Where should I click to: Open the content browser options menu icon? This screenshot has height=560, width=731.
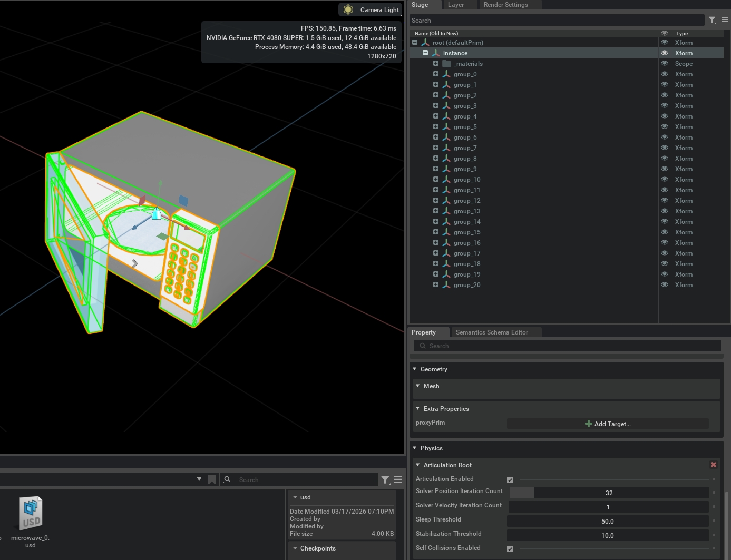click(x=398, y=479)
